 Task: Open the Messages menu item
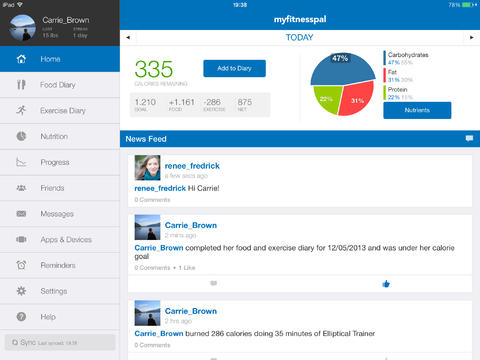[x=60, y=214]
